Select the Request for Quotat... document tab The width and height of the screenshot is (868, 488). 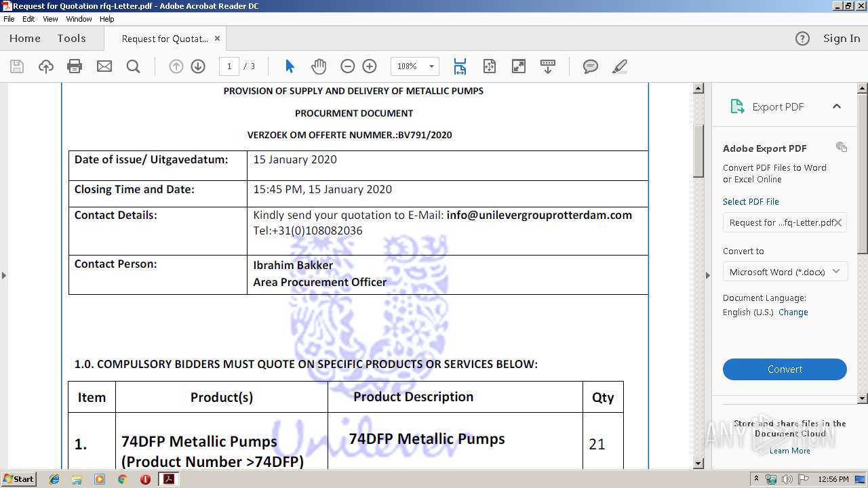point(165,39)
